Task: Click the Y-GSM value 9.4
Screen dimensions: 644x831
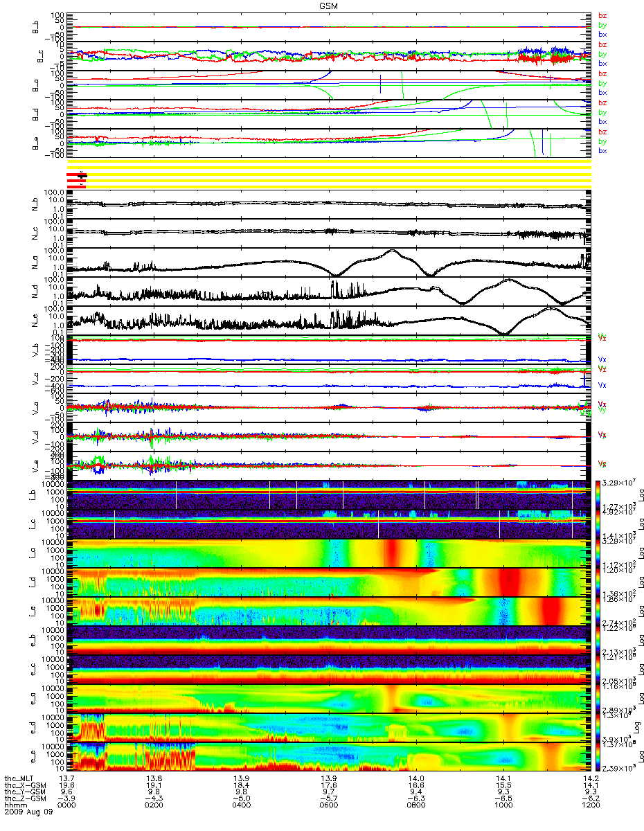Action: [x=416, y=792]
